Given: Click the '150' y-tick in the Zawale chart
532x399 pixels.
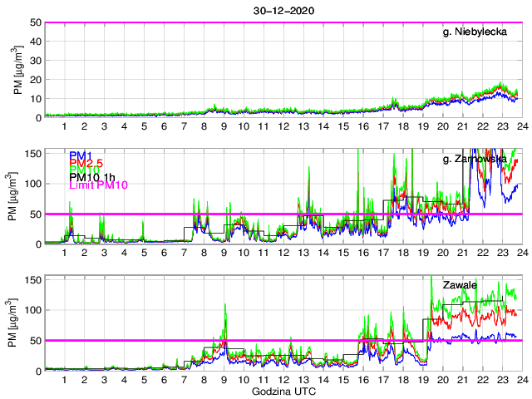Looking at the screenshot, I should (x=33, y=280).
